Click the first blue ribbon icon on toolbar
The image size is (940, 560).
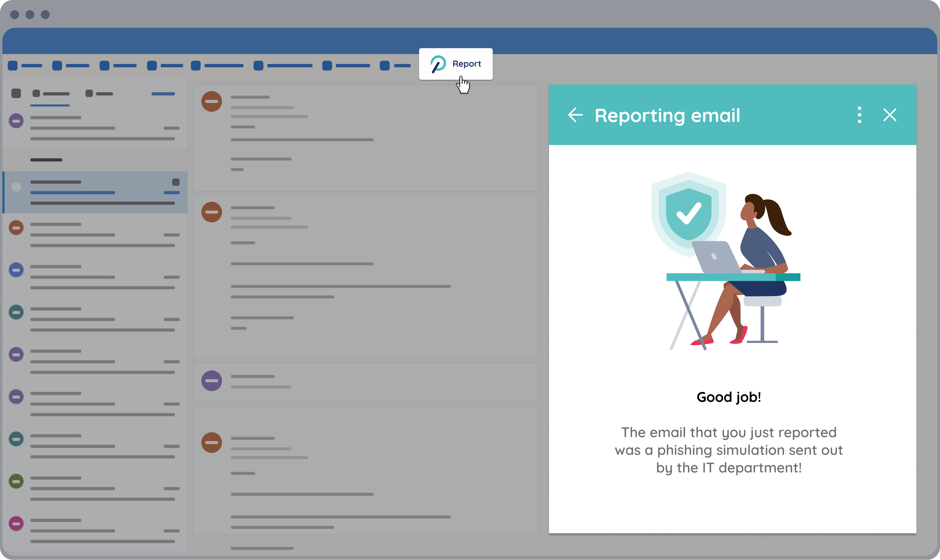(x=13, y=65)
